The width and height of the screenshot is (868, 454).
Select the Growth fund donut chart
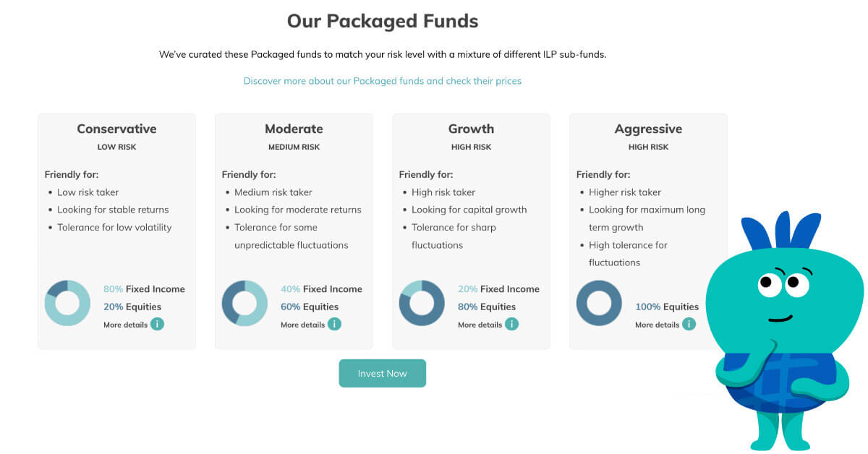[x=422, y=303]
